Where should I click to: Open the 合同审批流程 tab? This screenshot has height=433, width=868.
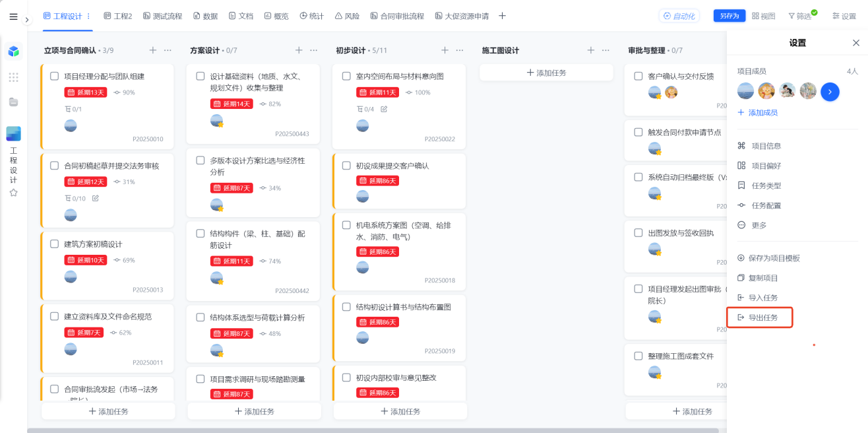pos(397,16)
